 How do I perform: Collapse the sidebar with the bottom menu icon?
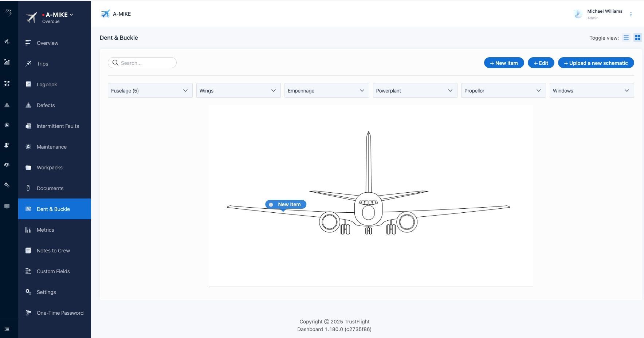click(7, 329)
